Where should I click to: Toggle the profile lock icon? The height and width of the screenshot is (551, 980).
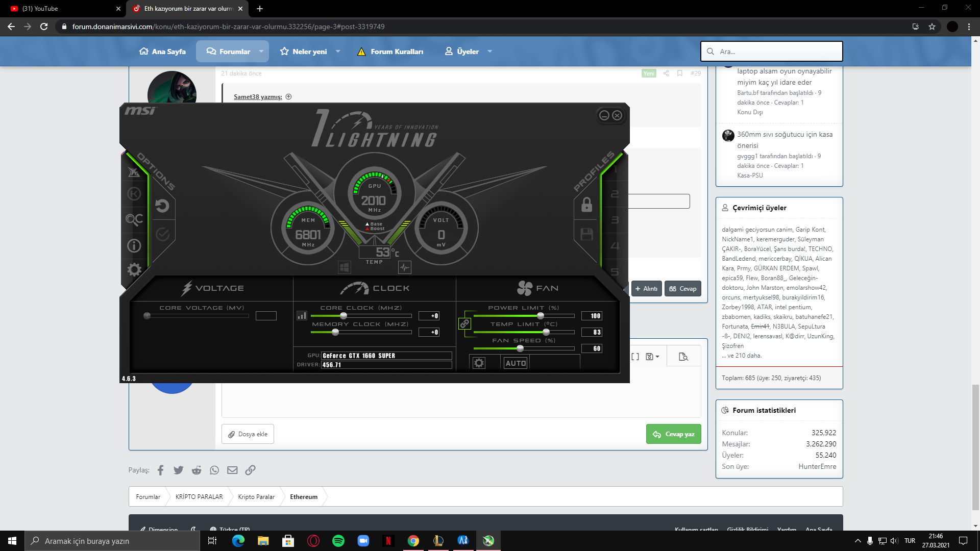point(587,205)
